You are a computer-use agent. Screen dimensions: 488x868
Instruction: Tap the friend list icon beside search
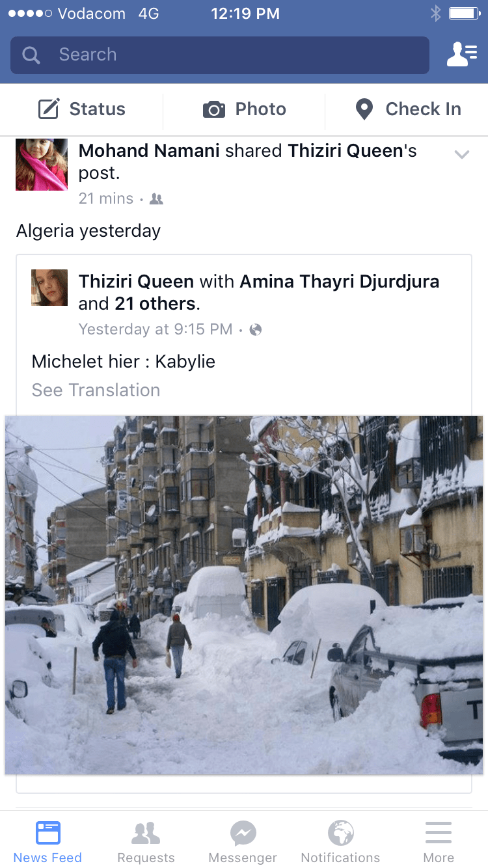click(461, 55)
